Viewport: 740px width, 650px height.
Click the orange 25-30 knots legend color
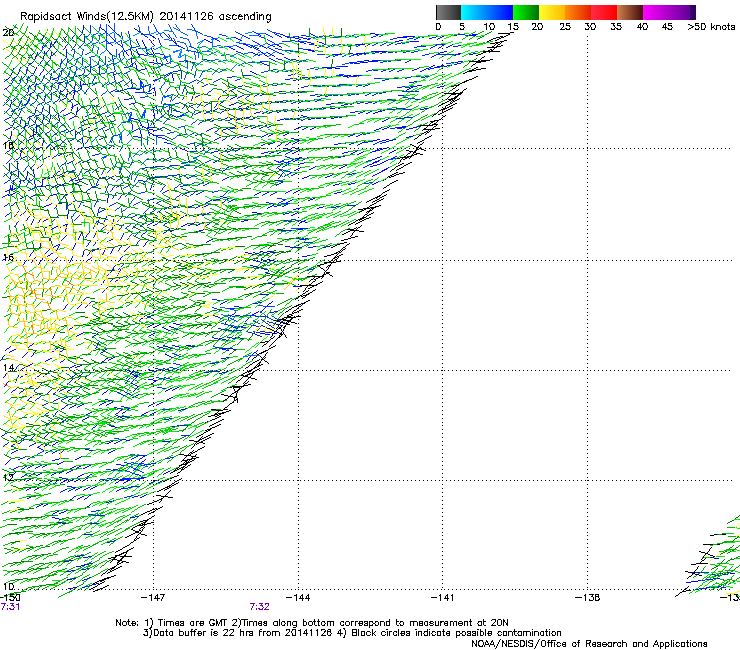click(578, 12)
